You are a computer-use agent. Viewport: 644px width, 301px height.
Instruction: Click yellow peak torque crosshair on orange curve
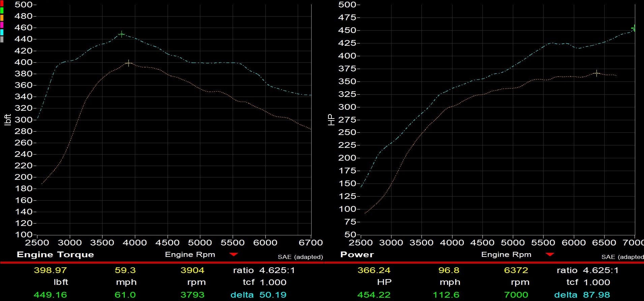pyautogui.click(x=128, y=63)
